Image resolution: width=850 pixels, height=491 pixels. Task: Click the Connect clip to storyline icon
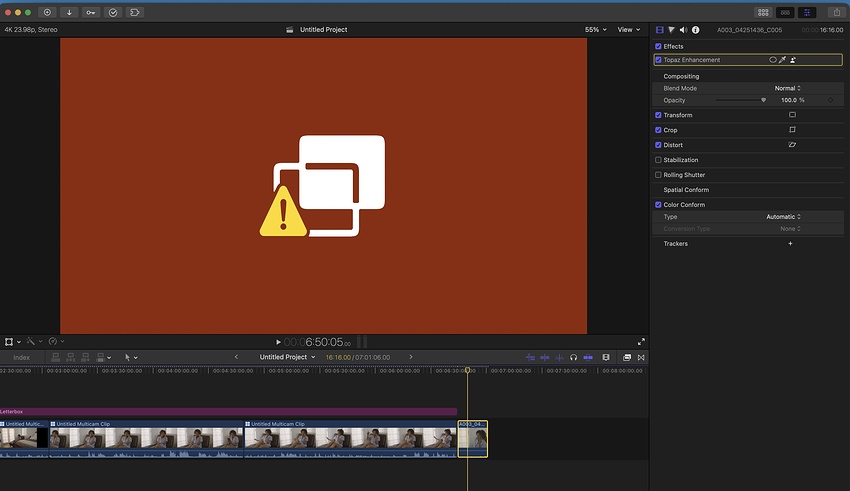[x=55, y=357]
